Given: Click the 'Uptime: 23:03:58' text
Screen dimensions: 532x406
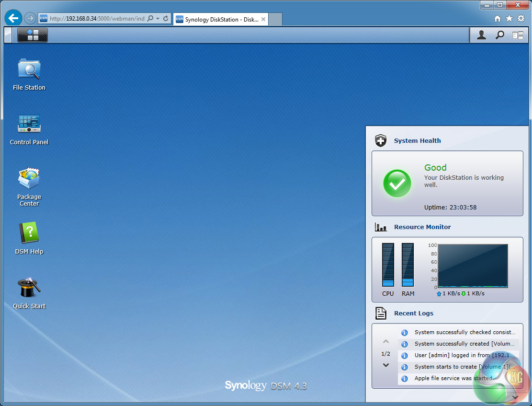Looking at the screenshot, I should [450, 207].
